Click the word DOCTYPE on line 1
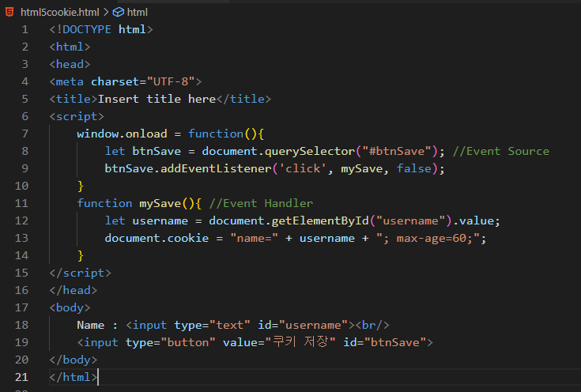The height and width of the screenshot is (392, 581). click(87, 29)
